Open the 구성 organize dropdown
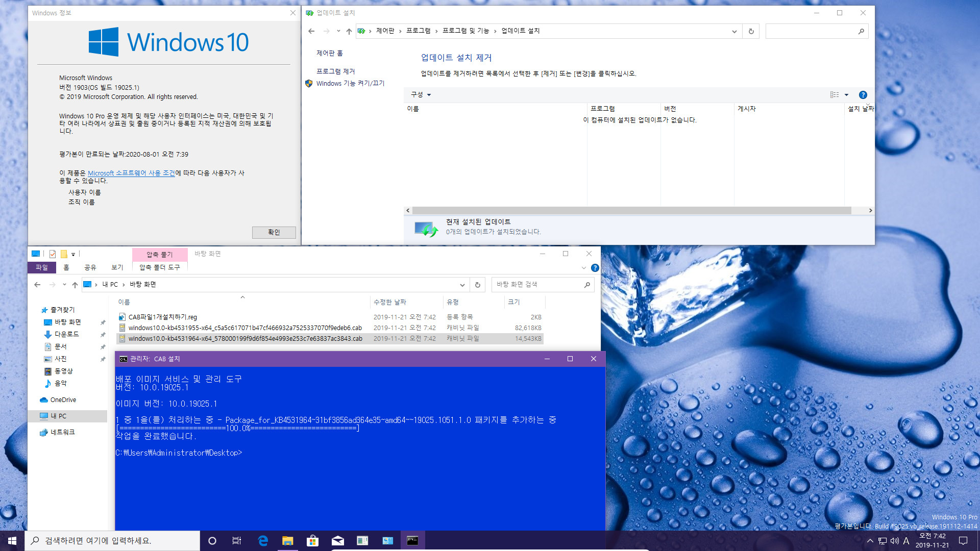 point(421,95)
